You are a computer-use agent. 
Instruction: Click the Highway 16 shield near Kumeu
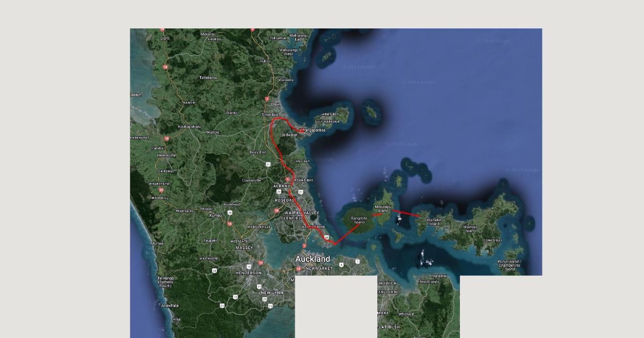229,223
